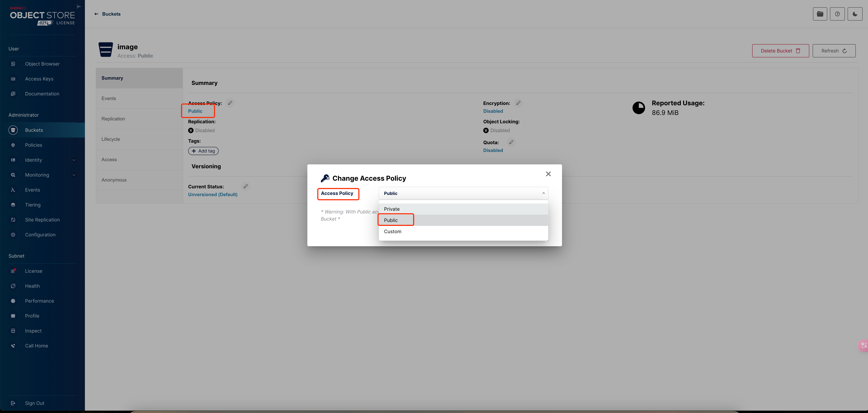
Task: Switch to Lifecycle tab
Action: tap(139, 139)
